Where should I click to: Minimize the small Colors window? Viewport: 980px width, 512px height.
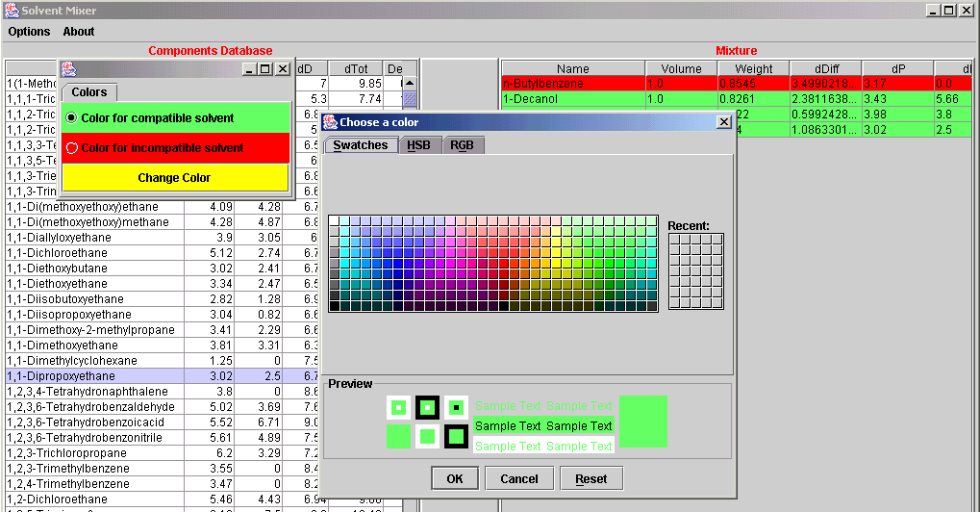(249, 69)
